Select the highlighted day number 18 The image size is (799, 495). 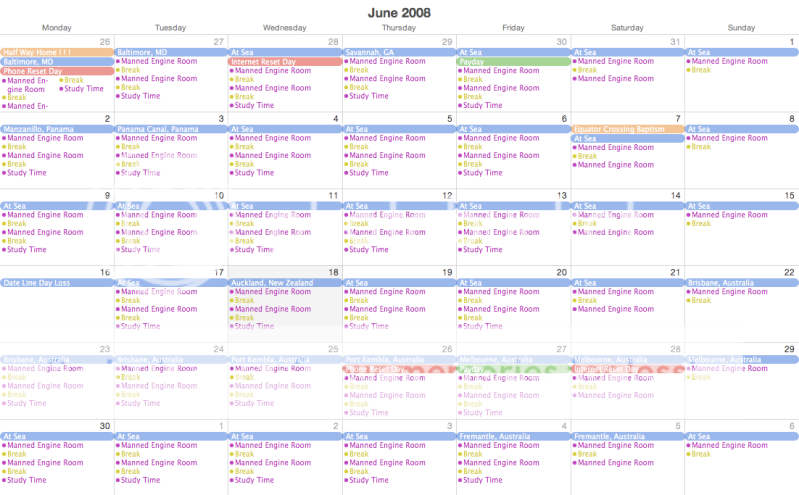pos(333,272)
